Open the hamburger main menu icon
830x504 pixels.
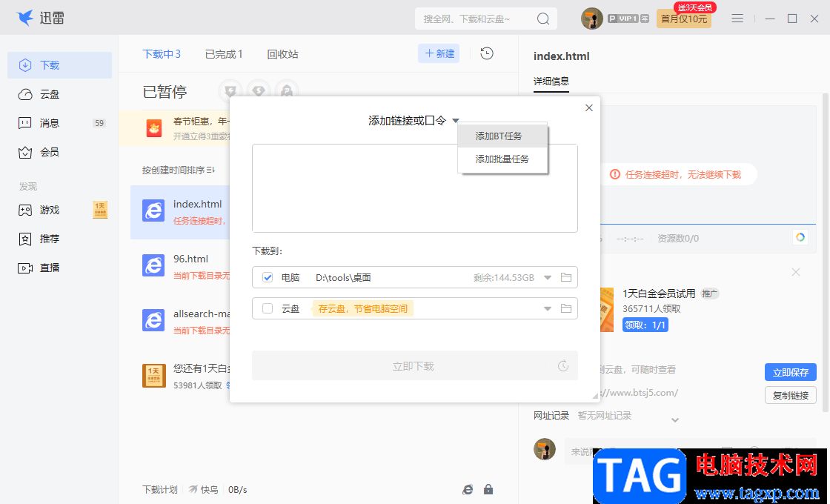coord(737,19)
